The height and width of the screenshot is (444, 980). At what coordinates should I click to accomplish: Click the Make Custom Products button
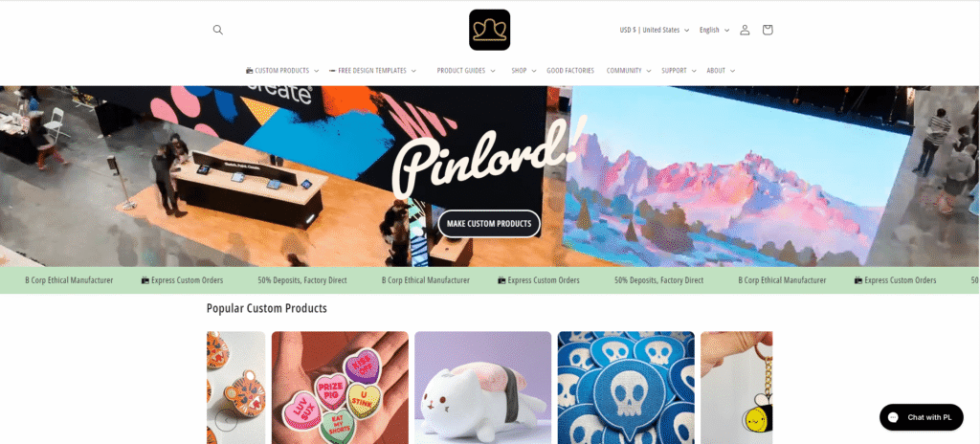tap(489, 224)
